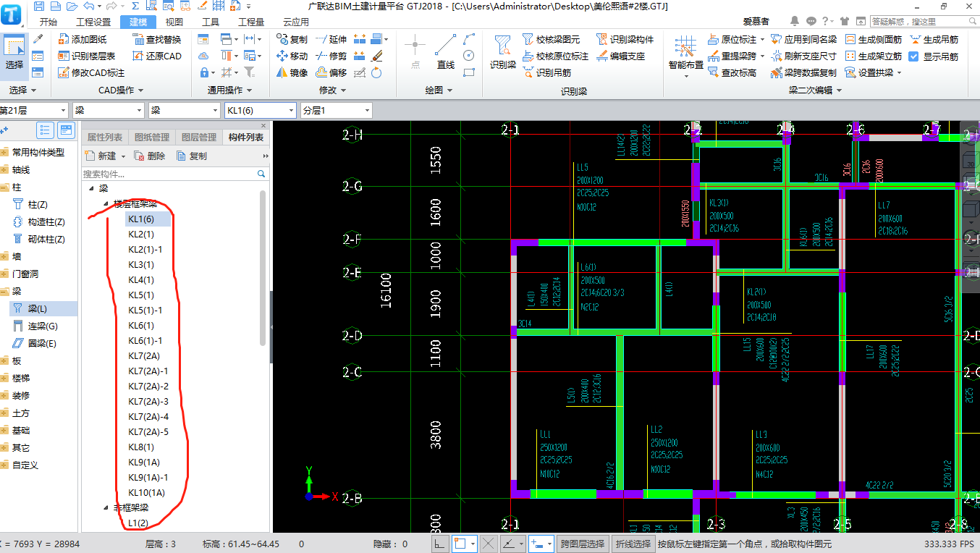This screenshot has width=980, height=553.
Task: Click the 移动 move tool
Action: point(292,56)
